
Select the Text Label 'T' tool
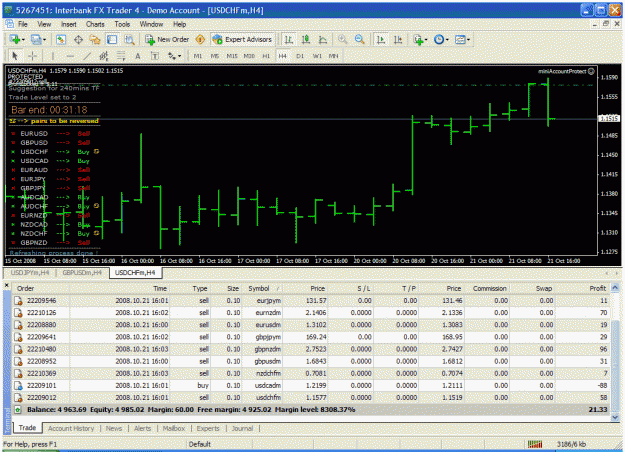(x=155, y=56)
